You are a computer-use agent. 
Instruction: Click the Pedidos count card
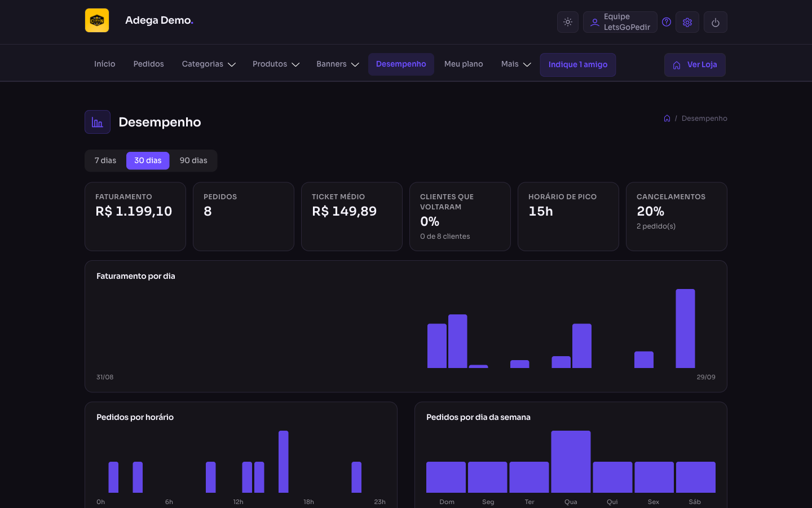(x=244, y=217)
